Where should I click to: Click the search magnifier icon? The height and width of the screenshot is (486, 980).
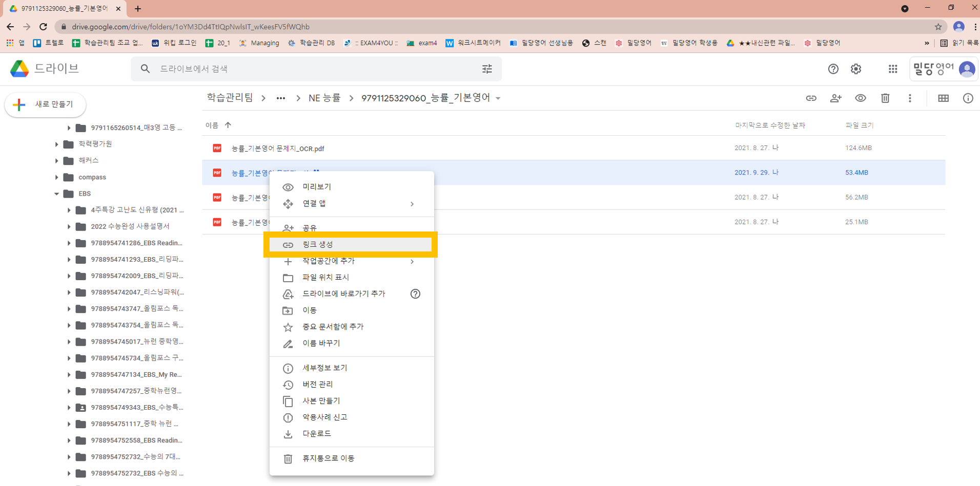pos(146,69)
